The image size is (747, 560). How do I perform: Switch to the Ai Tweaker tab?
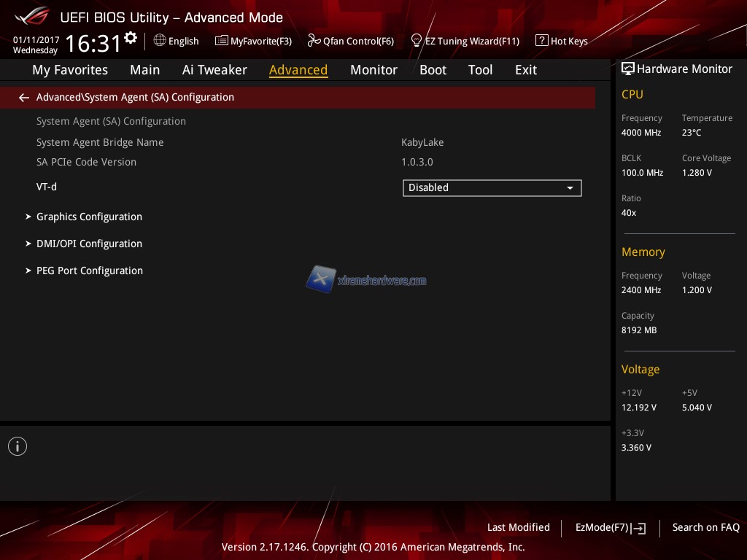click(x=214, y=70)
